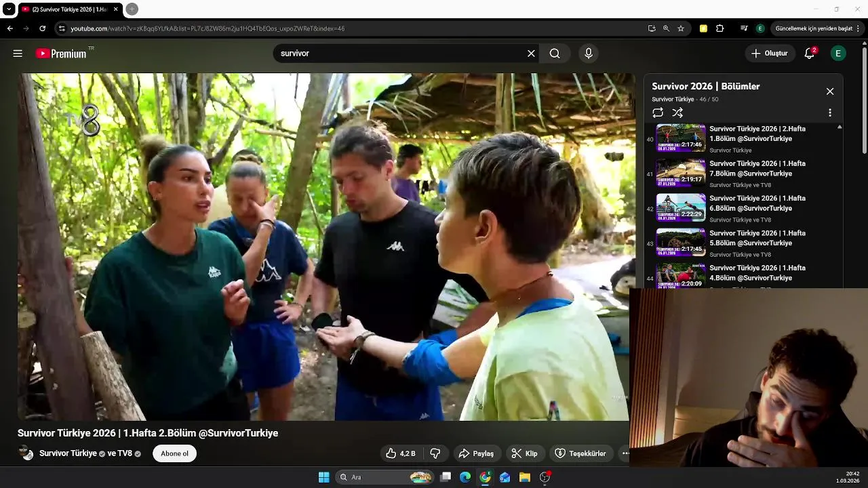Open the YouTube hamburger guide menu
Viewport: 868px width, 488px height.
coord(18,54)
